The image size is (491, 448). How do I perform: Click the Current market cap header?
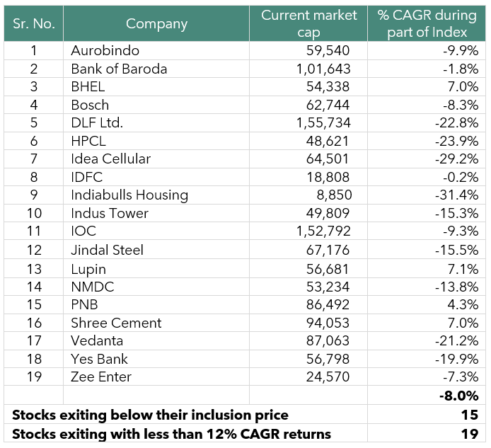308,23
